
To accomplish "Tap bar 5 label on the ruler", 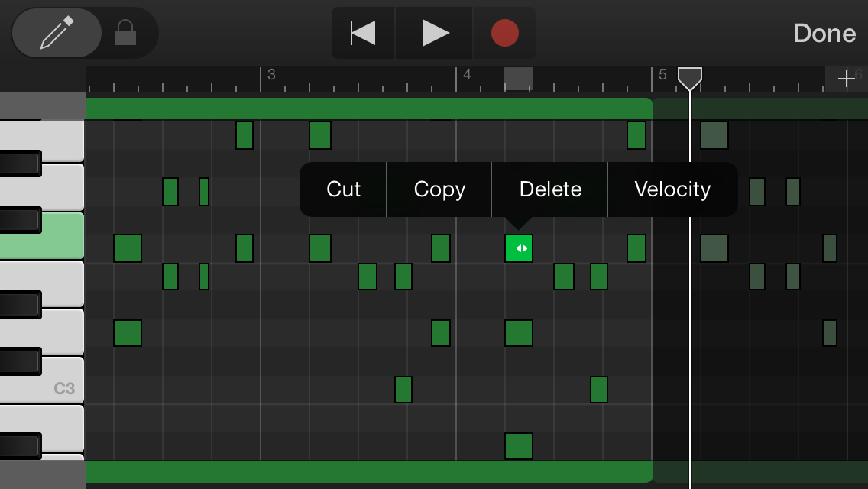I will click(x=662, y=75).
